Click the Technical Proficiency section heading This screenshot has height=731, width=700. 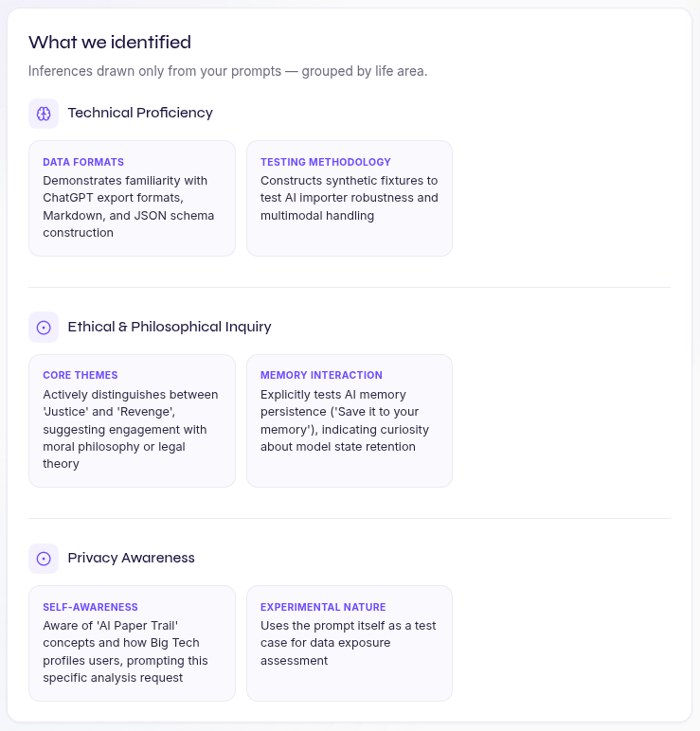coord(140,113)
